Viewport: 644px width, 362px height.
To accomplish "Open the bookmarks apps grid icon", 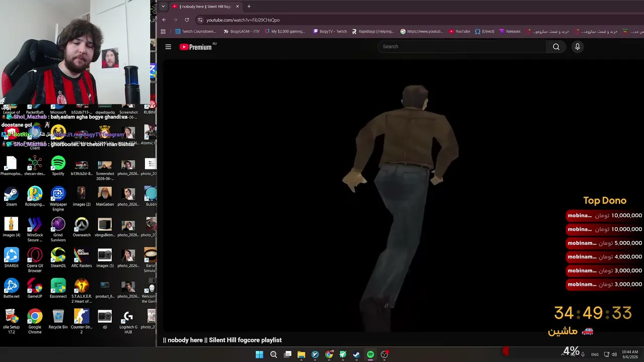I will pos(163,31).
